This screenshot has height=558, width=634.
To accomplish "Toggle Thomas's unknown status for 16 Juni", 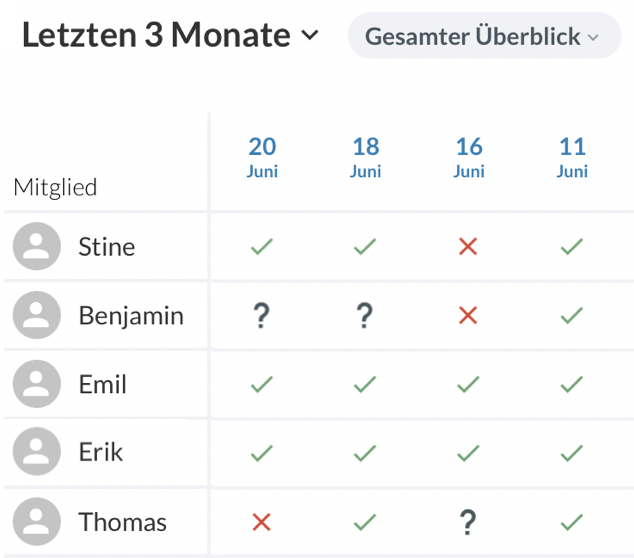I will 468,522.
